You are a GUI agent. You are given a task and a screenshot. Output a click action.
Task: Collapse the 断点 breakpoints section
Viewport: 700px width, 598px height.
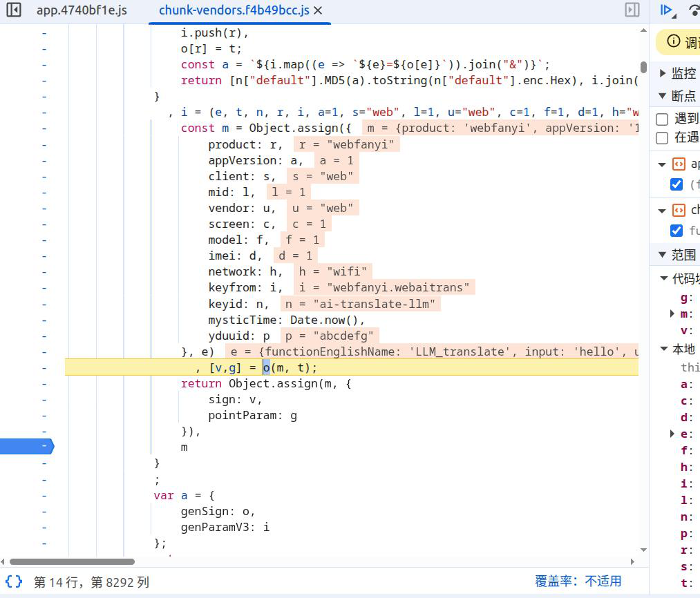663,95
